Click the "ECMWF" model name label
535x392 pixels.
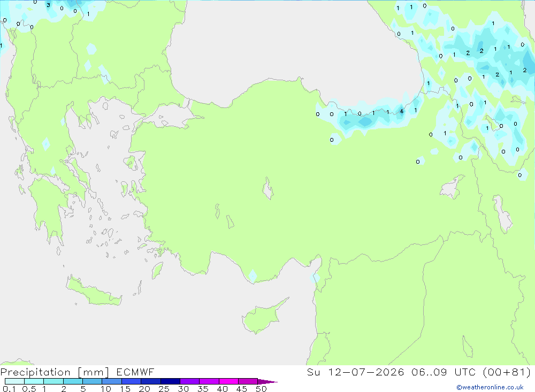pyautogui.click(x=135, y=372)
